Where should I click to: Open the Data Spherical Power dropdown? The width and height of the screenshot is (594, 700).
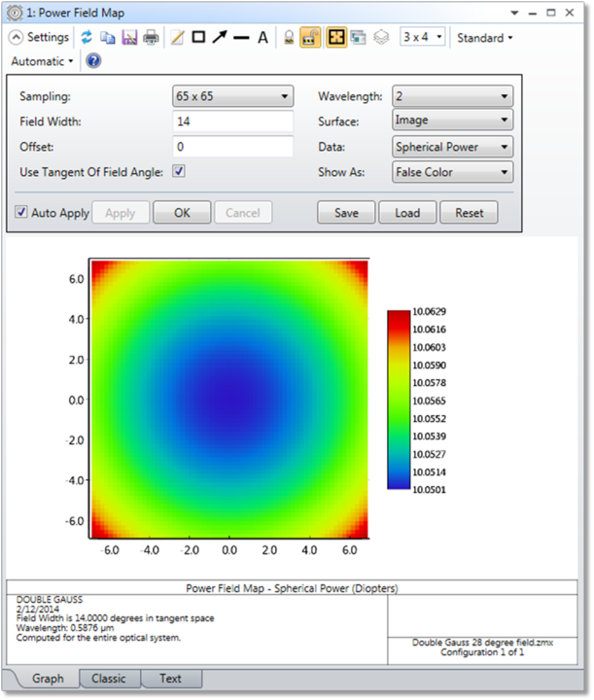pos(453,147)
